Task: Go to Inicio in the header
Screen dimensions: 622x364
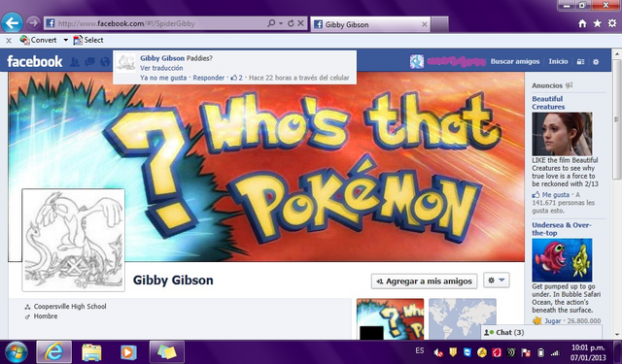Action: 558,61
